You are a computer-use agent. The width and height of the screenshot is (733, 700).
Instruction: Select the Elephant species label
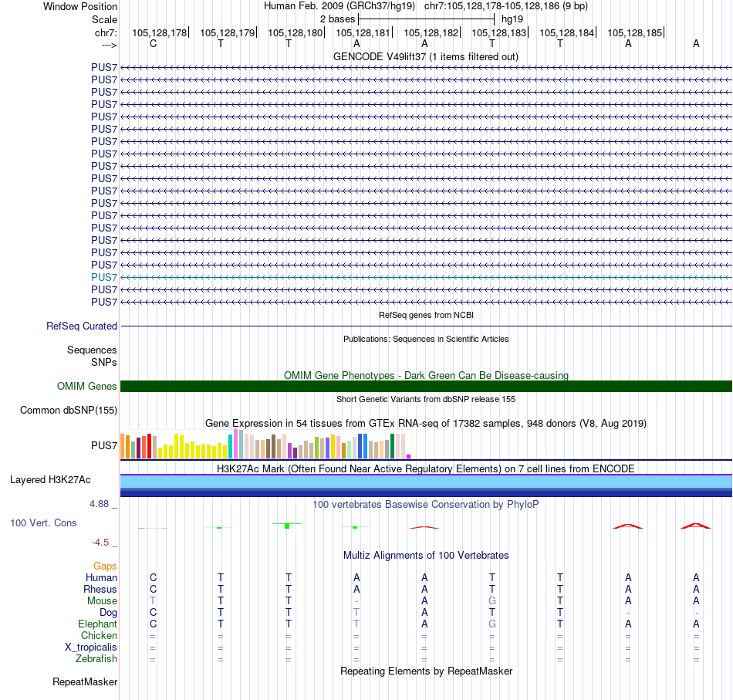(x=97, y=624)
